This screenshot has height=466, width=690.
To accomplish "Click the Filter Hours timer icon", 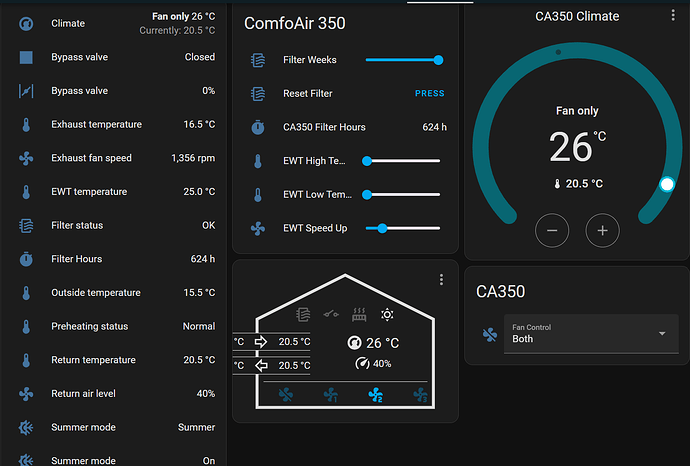I will [x=26, y=259].
